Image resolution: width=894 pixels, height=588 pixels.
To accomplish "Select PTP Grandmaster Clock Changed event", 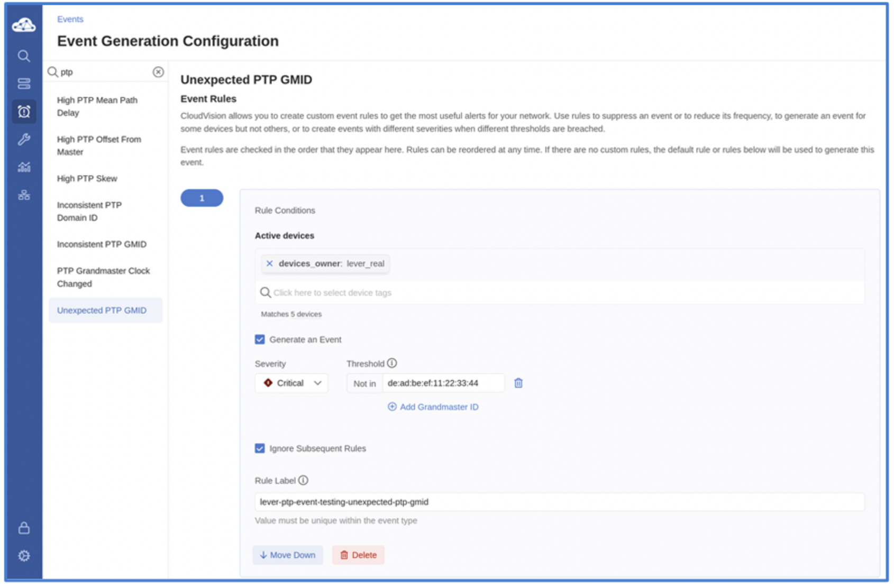I will click(104, 277).
